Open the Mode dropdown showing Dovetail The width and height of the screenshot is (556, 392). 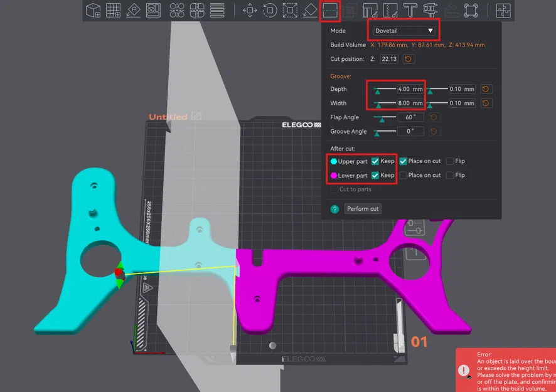click(404, 31)
